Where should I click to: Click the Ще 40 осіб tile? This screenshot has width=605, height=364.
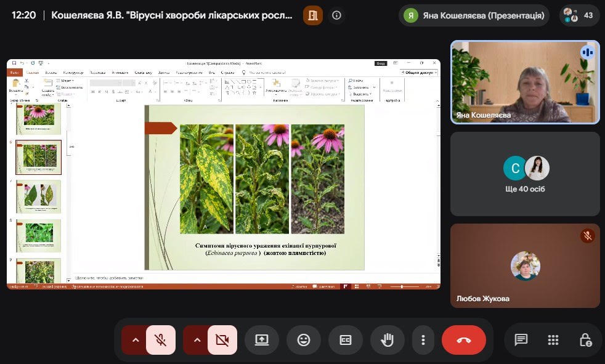[525, 174]
